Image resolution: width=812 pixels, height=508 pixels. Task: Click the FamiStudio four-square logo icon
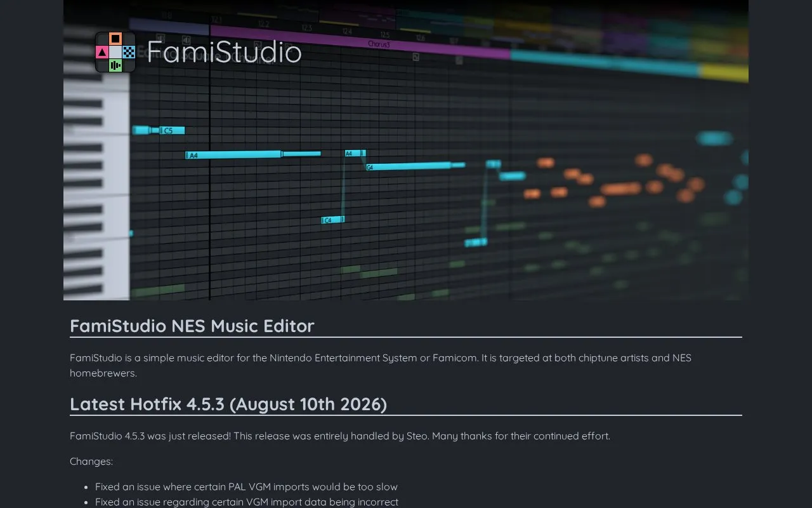pyautogui.click(x=115, y=52)
